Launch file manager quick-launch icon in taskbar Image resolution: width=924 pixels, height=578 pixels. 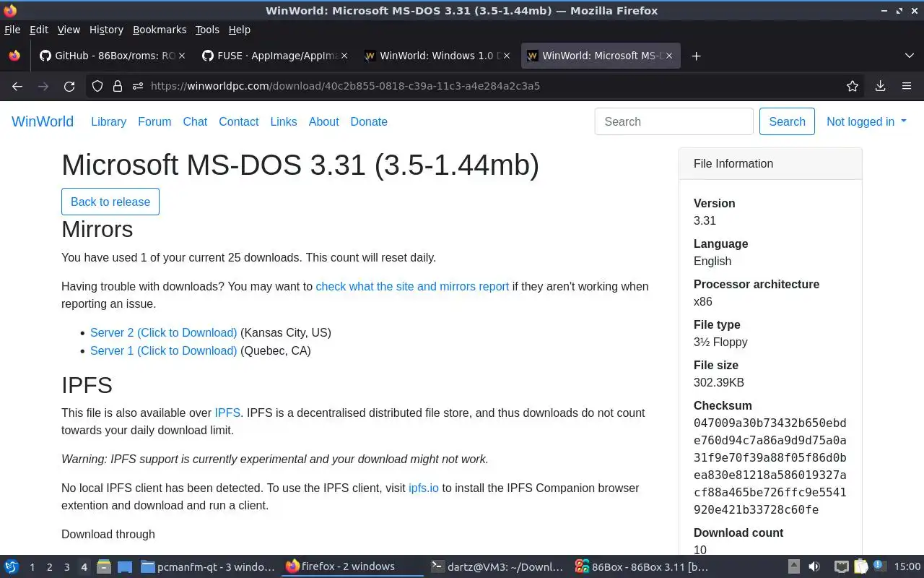104,566
